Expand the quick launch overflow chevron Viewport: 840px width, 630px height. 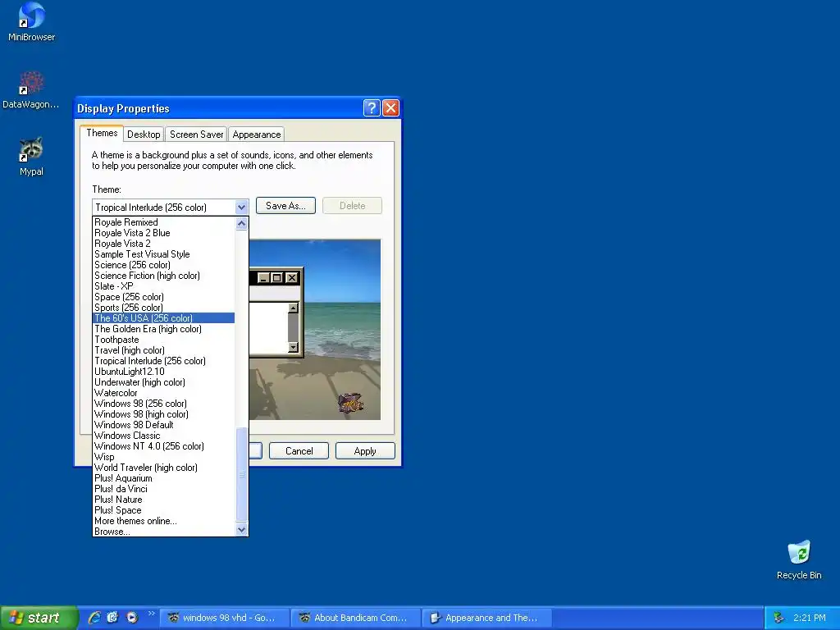(x=151, y=614)
